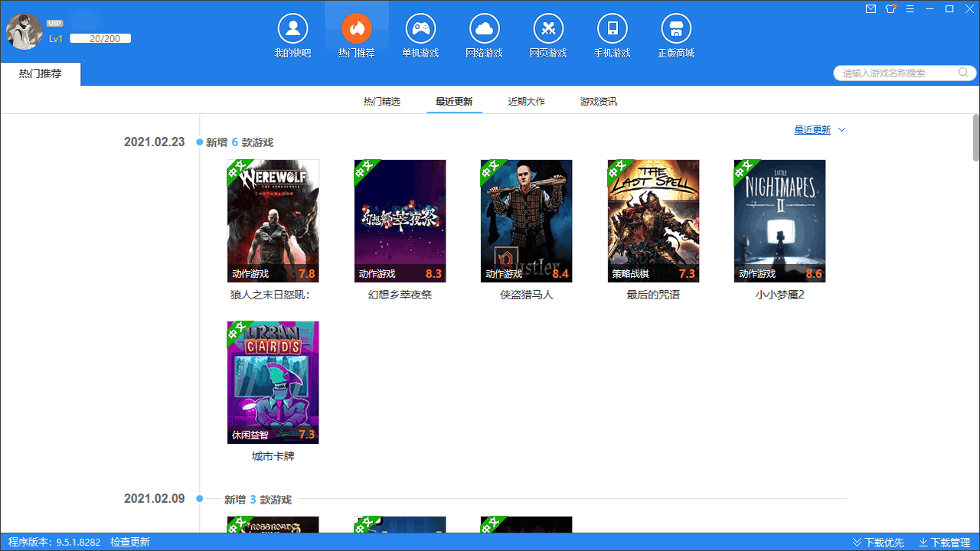Open 网络游戏 cloud icon
Viewport: 980px width, 551px height.
(484, 29)
